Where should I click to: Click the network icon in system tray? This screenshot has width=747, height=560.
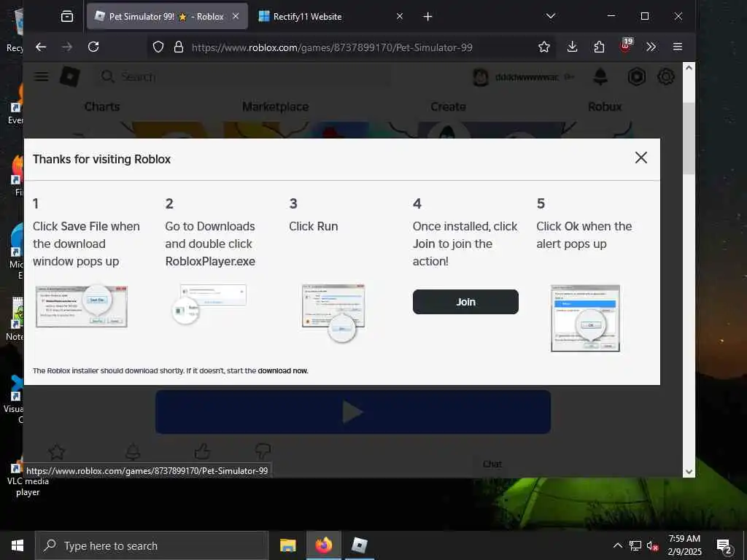tap(635, 545)
